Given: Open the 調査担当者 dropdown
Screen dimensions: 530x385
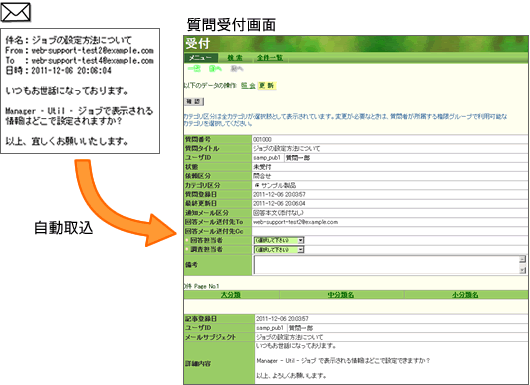Looking at the screenshot, I should pos(279,249).
